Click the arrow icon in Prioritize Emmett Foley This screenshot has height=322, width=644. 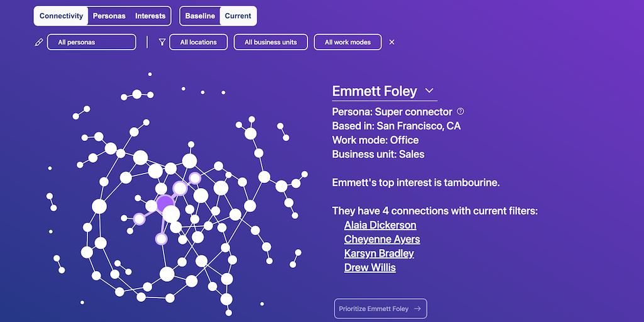point(418,309)
